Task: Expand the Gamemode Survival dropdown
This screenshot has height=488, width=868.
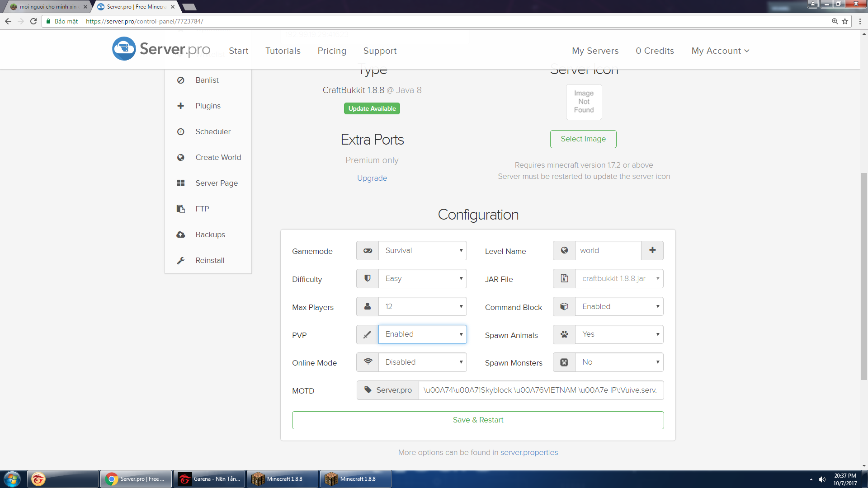Action: [422, 251]
